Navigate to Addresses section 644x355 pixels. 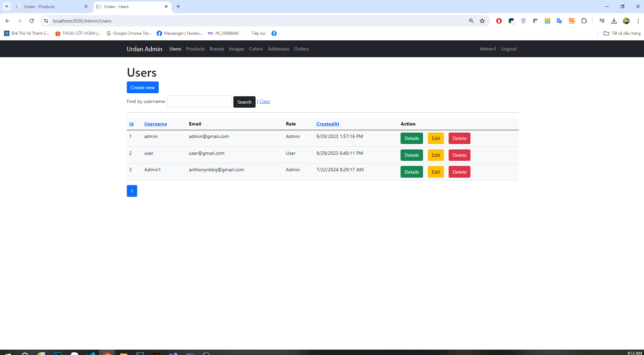pos(278,49)
